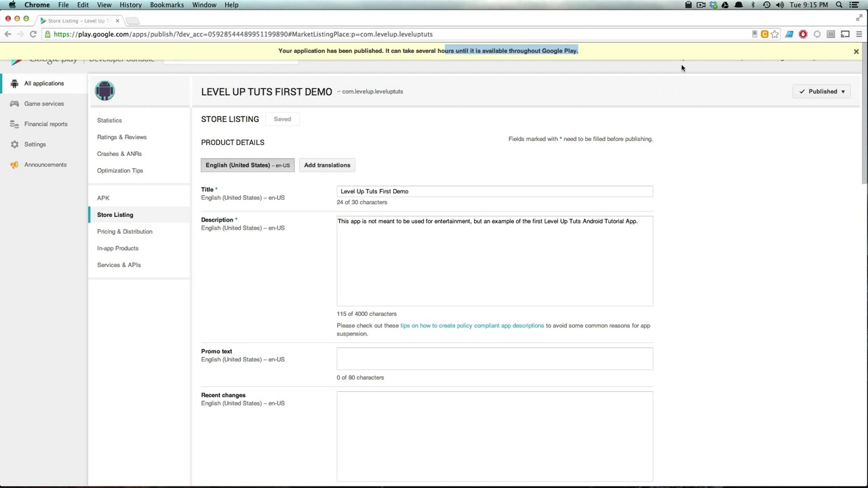Viewport: 868px width, 488px height.
Task: Click into the Recent changes text area
Action: [494, 436]
